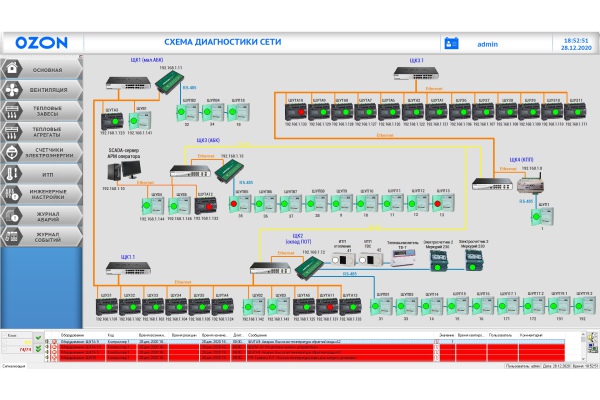
Task: Click the admin user profile icon
Action: 450,43
